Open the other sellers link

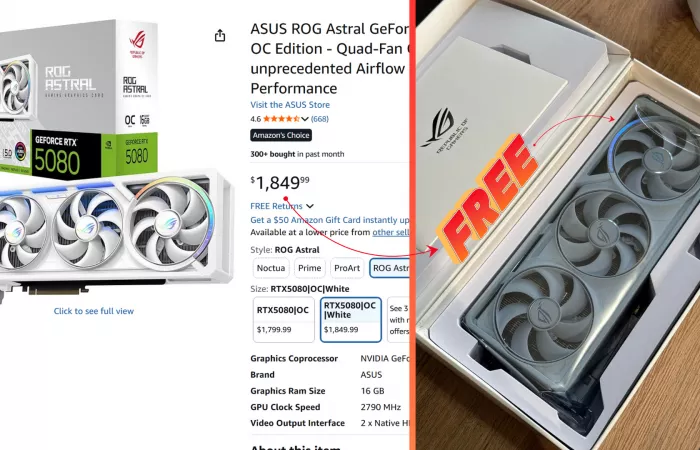[x=391, y=233]
